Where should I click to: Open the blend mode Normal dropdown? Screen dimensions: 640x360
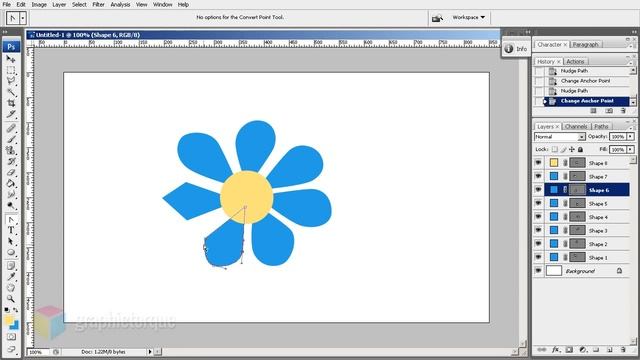[x=560, y=137]
